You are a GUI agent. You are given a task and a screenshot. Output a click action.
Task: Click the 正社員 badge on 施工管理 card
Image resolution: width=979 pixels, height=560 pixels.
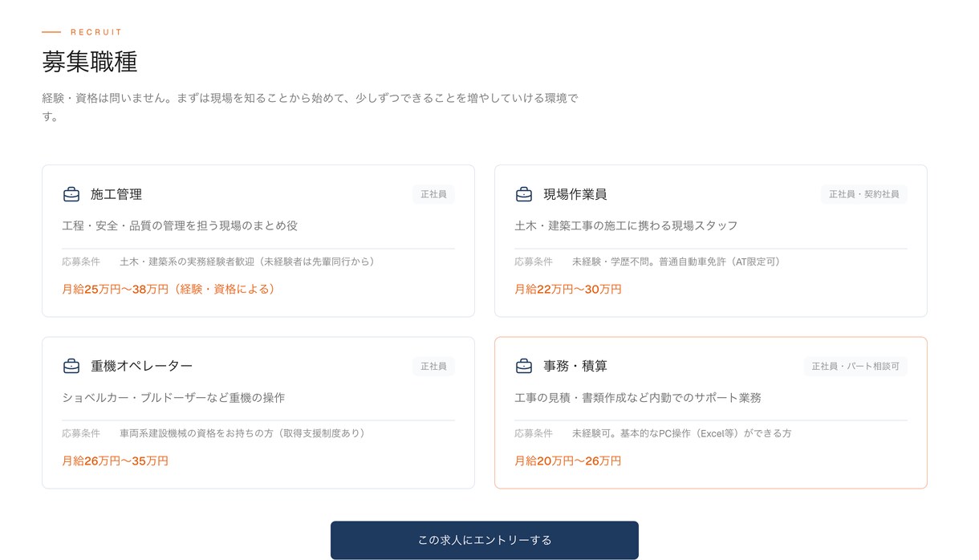pos(434,194)
